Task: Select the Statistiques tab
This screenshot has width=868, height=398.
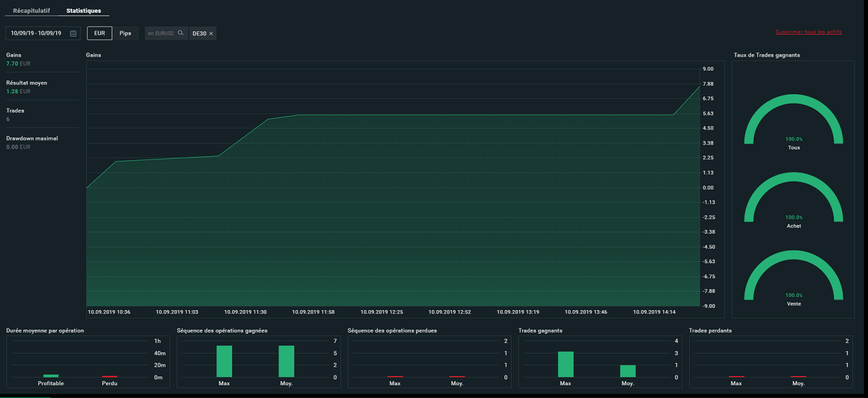Action: pyautogui.click(x=83, y=11)
